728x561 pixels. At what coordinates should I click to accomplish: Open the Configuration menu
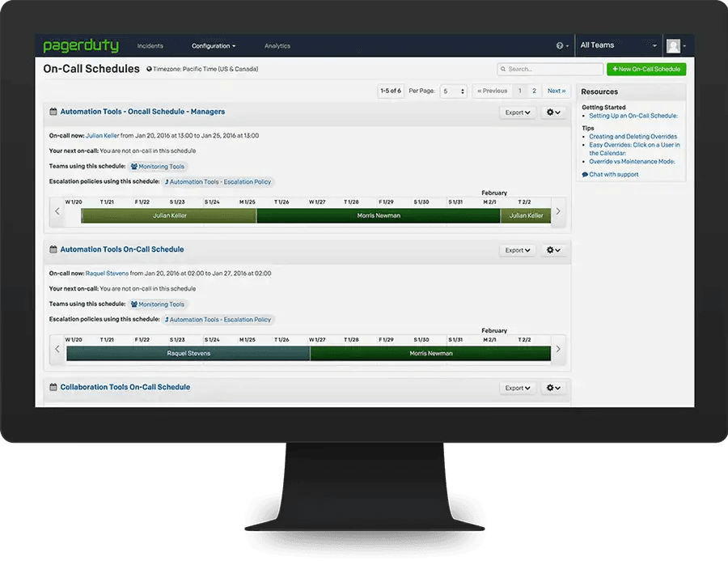click(214, 46)
